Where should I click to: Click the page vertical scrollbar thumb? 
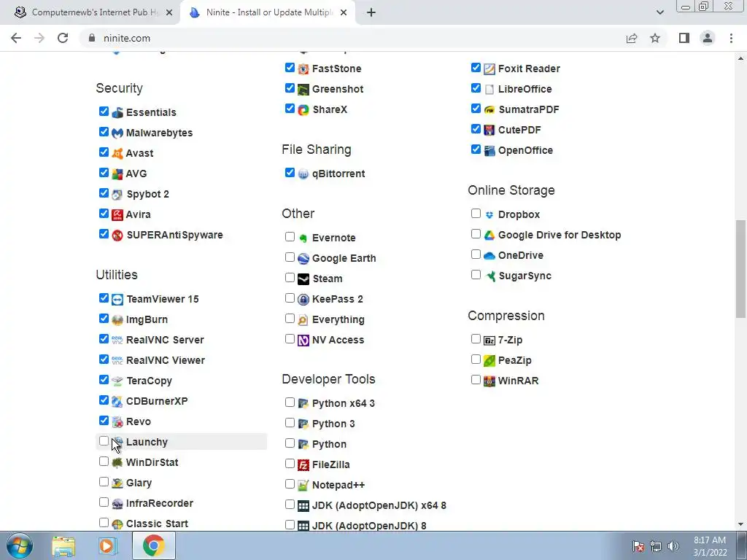click(740, 269)
